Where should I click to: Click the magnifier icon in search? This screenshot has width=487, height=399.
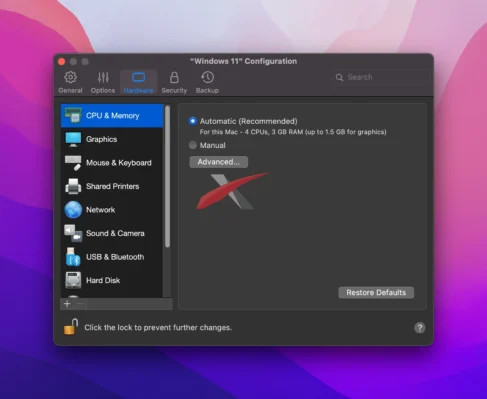339,77
